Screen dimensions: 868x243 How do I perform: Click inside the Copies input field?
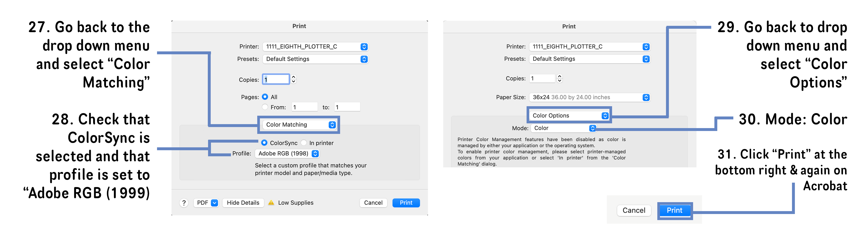coord(275,79)
